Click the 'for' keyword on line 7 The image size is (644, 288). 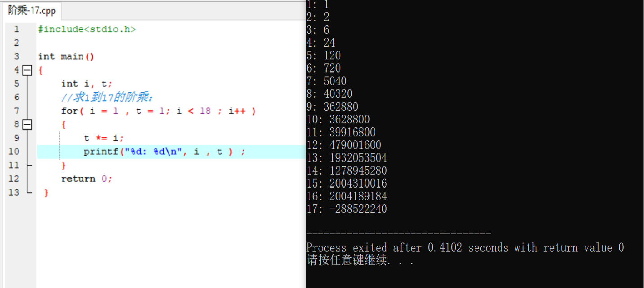(x=69, y=111)
